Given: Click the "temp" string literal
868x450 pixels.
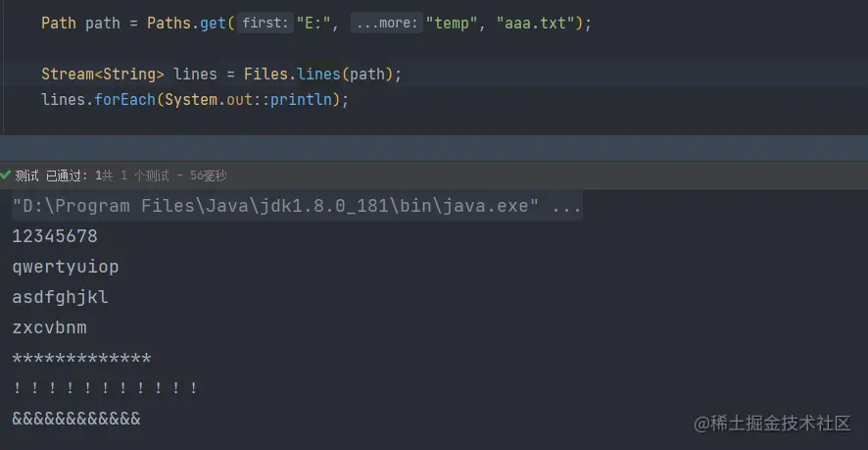Looking at the screenshot, I should pos(452,24).
